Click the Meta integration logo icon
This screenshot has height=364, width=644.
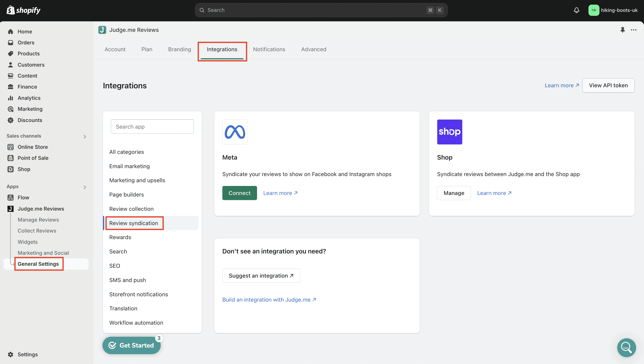pyautogui.click(x=235, y=132)
